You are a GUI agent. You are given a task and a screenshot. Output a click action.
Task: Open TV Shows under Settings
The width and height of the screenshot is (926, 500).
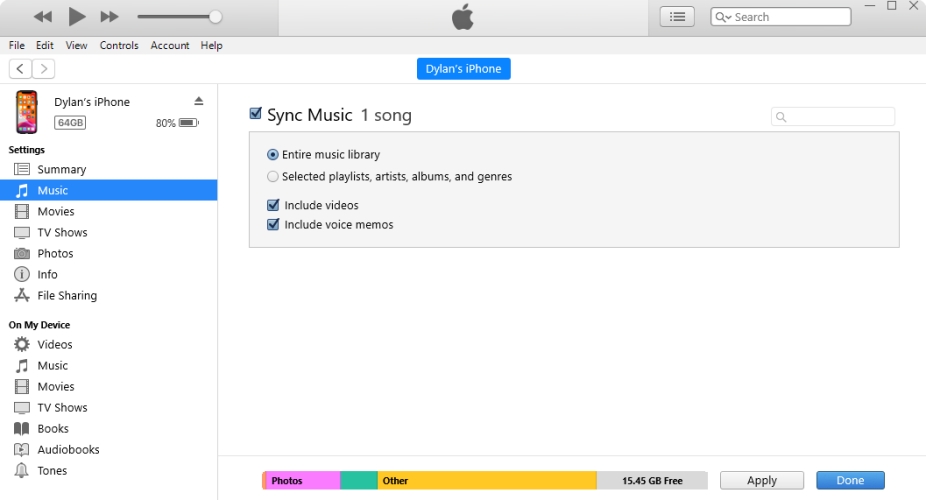point(109,232)
